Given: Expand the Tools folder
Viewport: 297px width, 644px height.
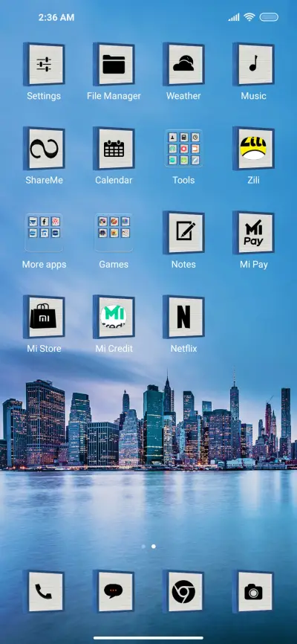Looking at the screenshot, I should tap(183, 149).
